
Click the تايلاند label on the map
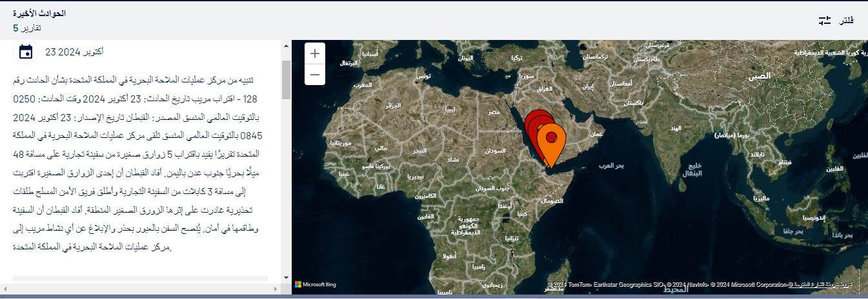pos(757,155)
